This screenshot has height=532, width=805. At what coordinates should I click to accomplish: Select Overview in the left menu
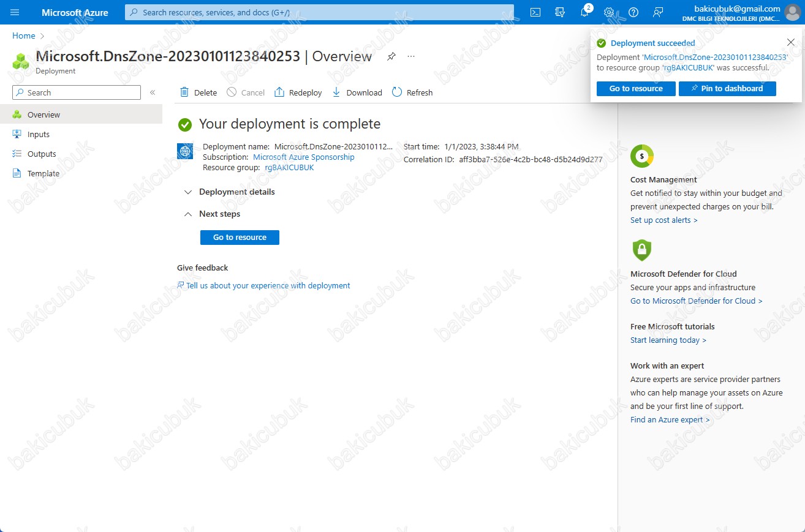coord(81,114)
